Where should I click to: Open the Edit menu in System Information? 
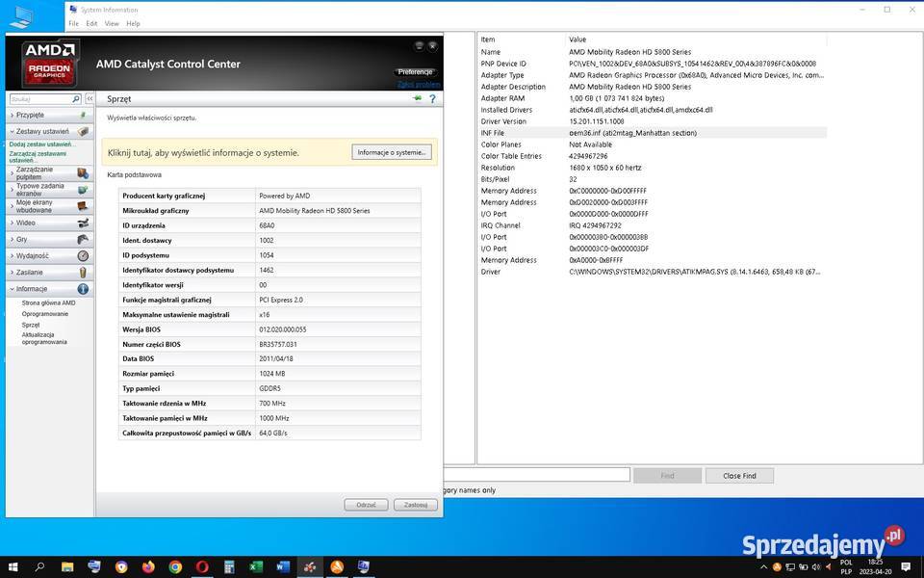[x=91, y=23]
